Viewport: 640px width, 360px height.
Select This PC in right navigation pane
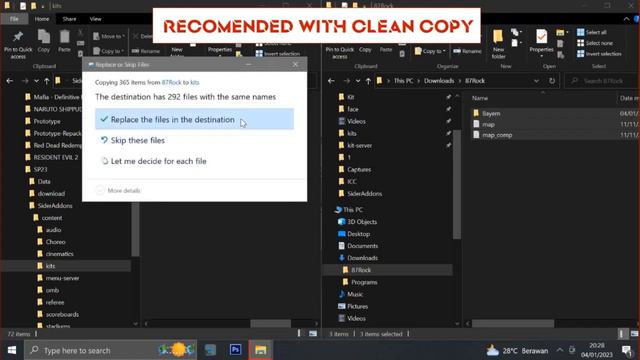[353, 210]
